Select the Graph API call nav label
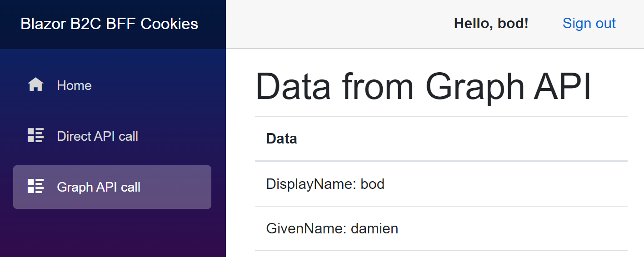Screen dimensions: 644x257 [x=99, y=187]
